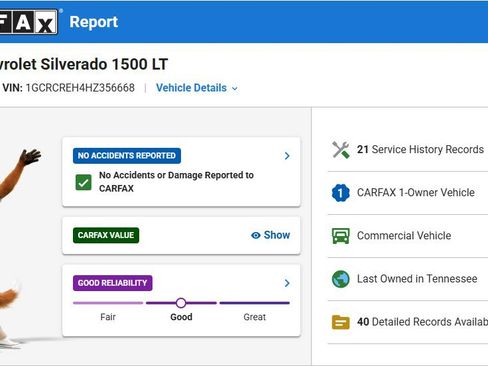Open 40 Detailed Records Available
This screenshot has width=488, height=366.
click(x=408, y=322)
